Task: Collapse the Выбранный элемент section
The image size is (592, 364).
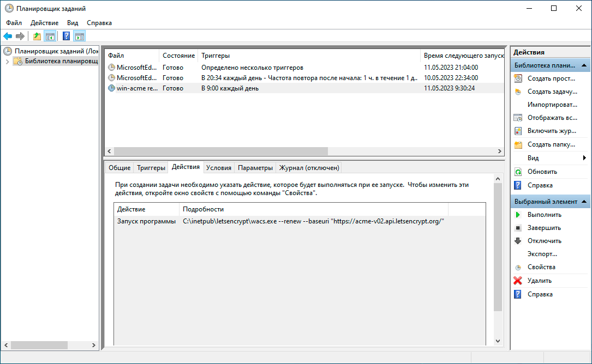Action: coord(584,202)
